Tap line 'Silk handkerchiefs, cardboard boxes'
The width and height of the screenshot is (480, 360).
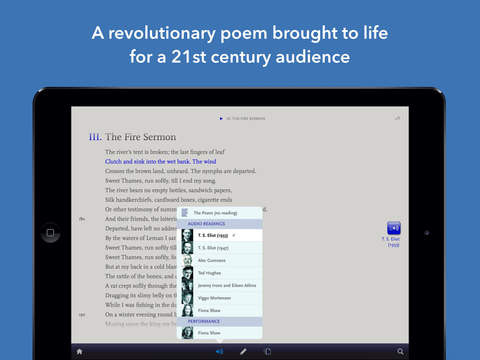pos(168,200)
